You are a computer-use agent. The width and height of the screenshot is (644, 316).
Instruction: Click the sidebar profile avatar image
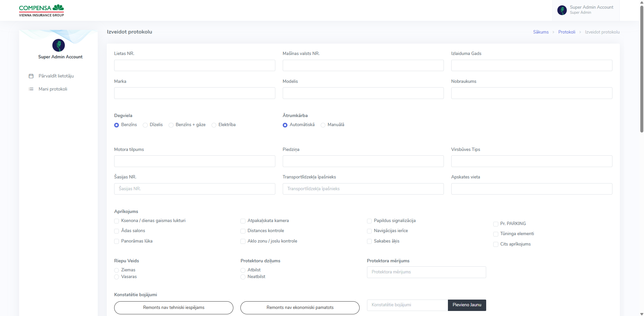point(58,45)
